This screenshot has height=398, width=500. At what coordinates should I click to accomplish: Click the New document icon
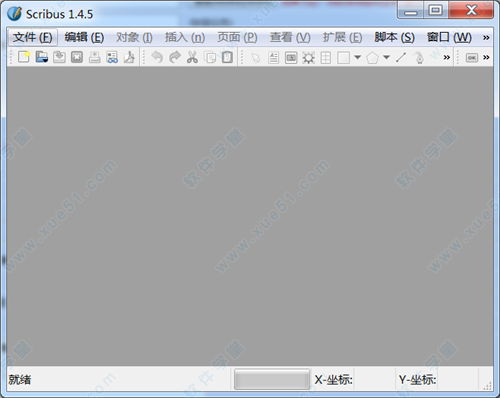click(x=24, y=57)
